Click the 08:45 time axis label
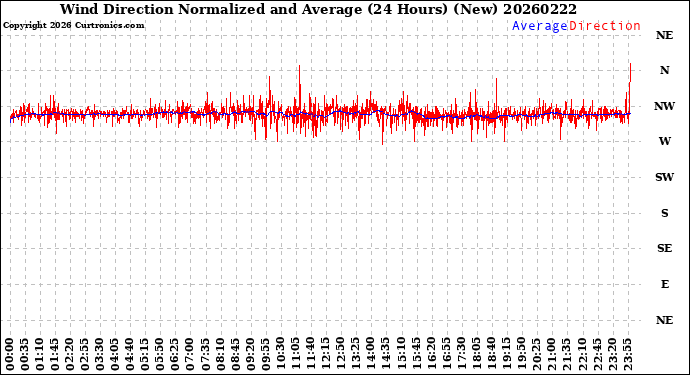This screenshot has height=375, width=690. pyautogui.click(x=235, y=354)
